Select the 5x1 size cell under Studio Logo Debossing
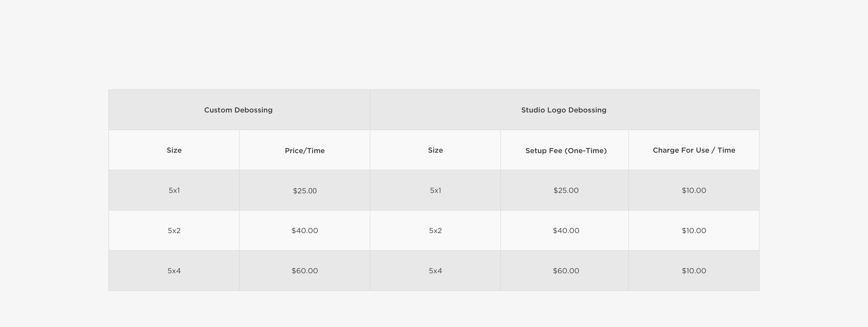This screenshot has height=327, width=868. click(435, 190)
